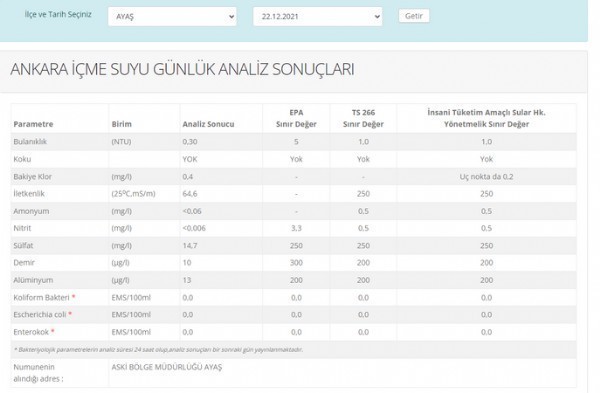The image size is (600, 393).
Task: Click the Parametre column header
Action: click(x=33, y=124)
